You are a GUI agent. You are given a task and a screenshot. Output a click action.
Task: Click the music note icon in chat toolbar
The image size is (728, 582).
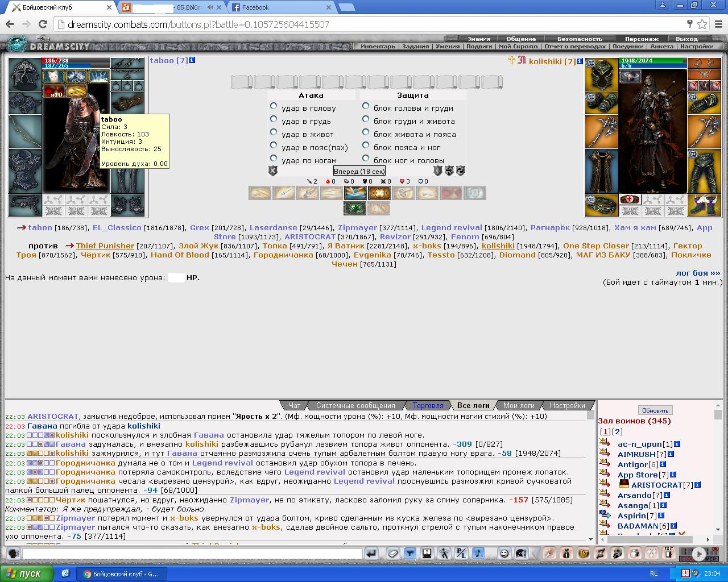[478, 553]
